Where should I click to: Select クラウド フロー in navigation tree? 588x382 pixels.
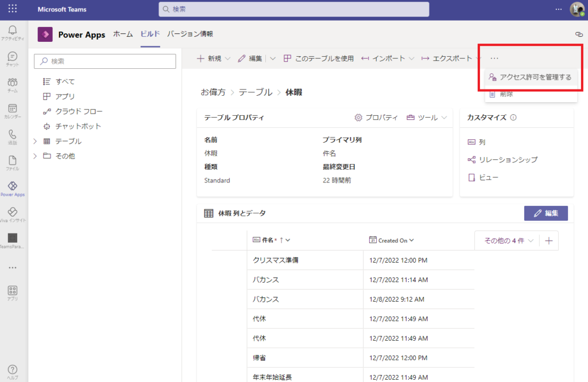73,112
